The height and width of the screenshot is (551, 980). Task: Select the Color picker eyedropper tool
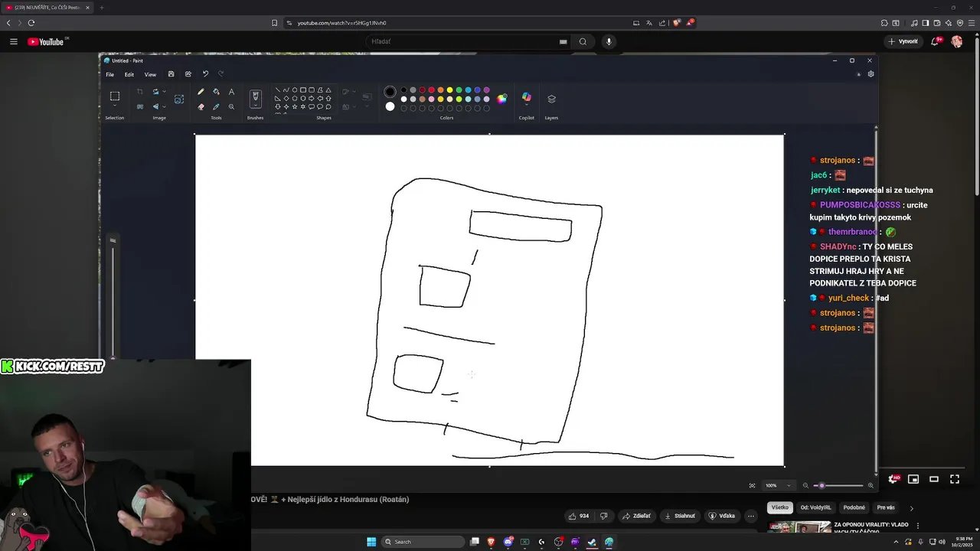coord(216,106)
